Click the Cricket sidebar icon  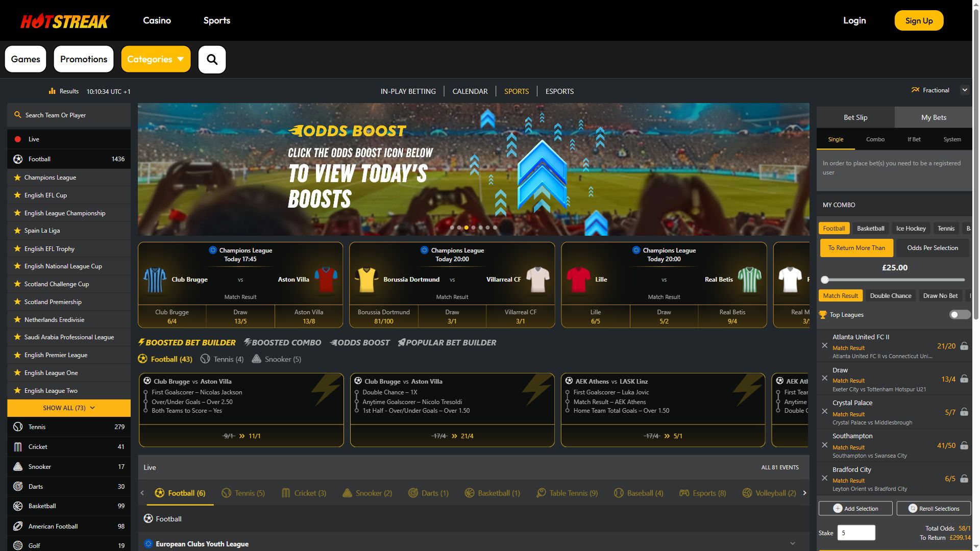point(18,447)
